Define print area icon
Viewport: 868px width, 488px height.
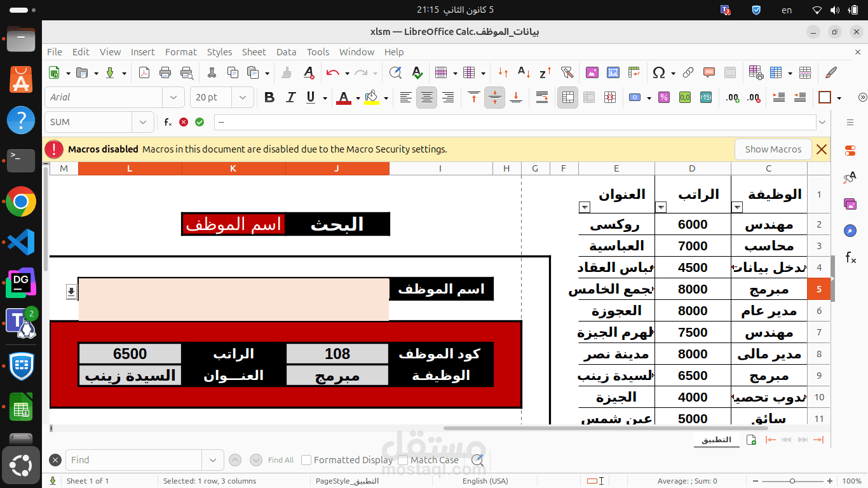pyautogui.click(x=756, y=72)
